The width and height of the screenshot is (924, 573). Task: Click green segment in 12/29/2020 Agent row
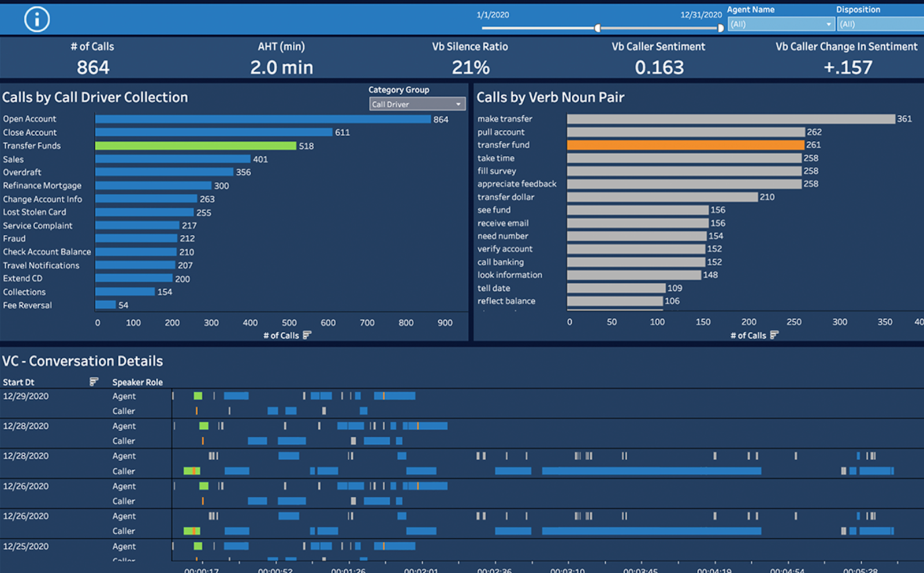pos(198,396)
